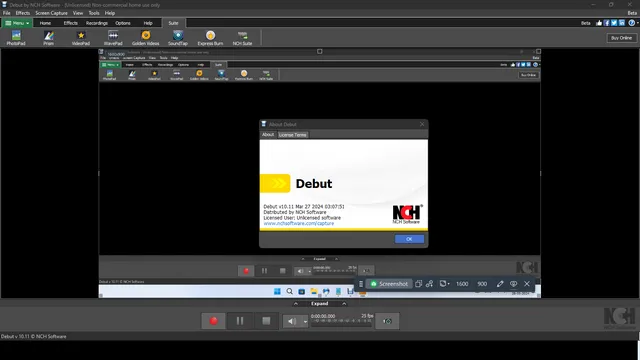
Task: Open the Tools menu in the top menu bar
Action: (94, 13)
